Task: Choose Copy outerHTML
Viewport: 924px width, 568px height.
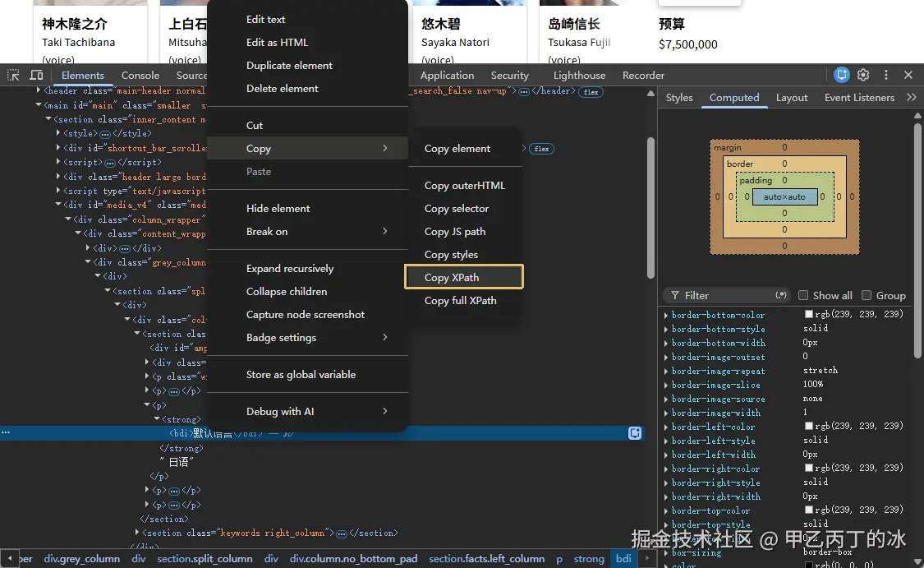Action: [464, 185]
